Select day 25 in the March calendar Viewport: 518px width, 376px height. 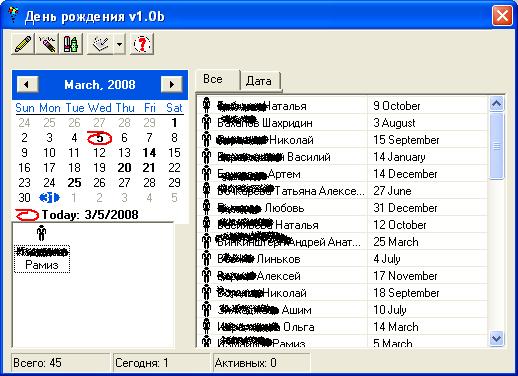(x=74, y=183)
